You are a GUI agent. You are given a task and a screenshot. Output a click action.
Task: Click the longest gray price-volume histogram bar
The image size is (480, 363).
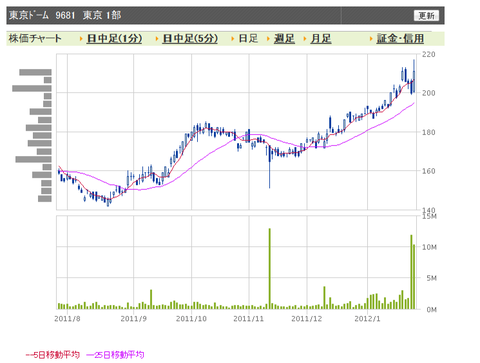click(x=32, y=88)
